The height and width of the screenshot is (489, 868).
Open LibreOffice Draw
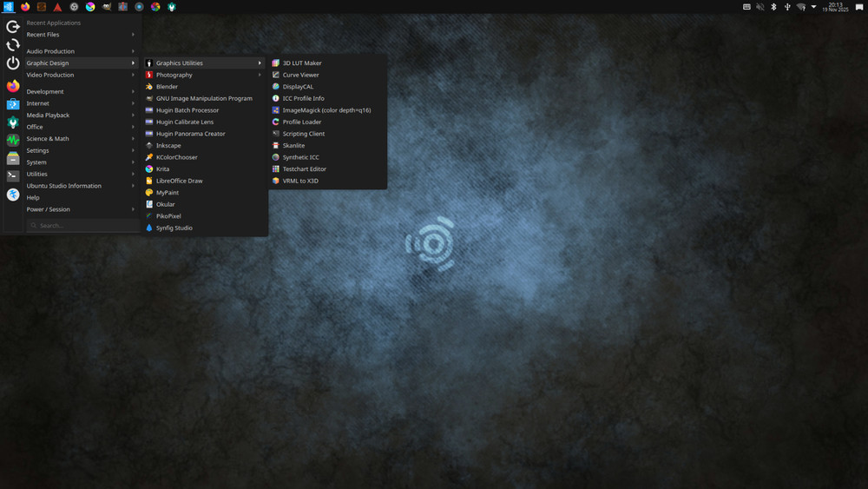coord(204,181)
